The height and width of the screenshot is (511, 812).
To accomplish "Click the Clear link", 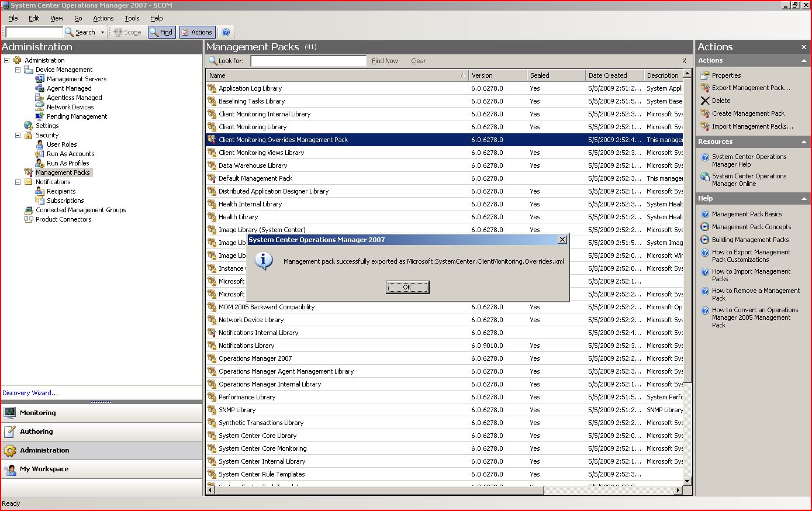I will [418, 61].
